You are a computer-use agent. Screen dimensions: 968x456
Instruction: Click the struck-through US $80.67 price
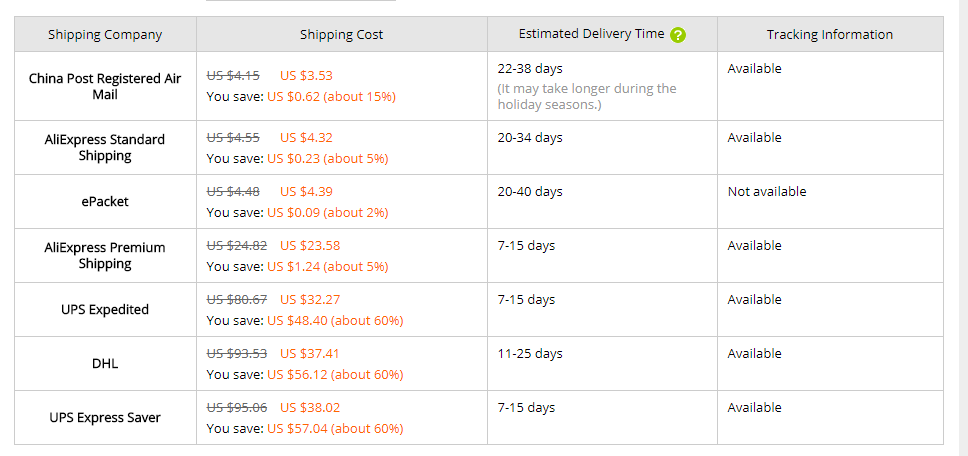237,300
